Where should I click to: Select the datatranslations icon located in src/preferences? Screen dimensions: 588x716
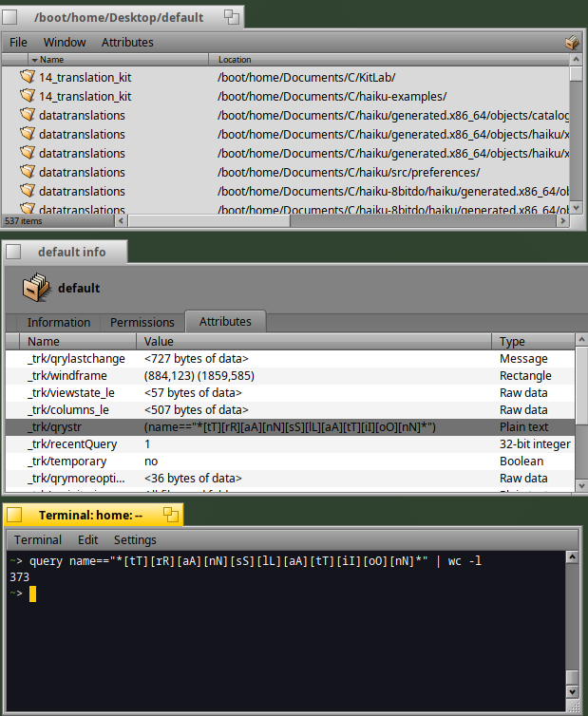tap(28, 172)
